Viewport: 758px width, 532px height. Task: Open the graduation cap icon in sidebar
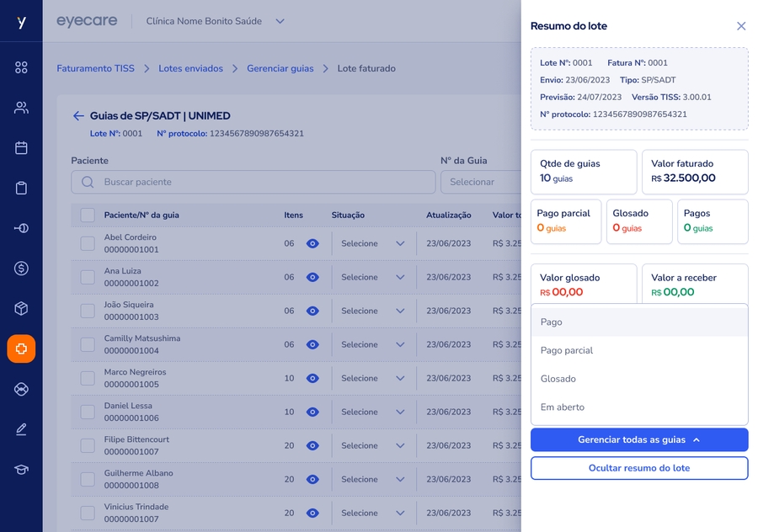(21, 470)
